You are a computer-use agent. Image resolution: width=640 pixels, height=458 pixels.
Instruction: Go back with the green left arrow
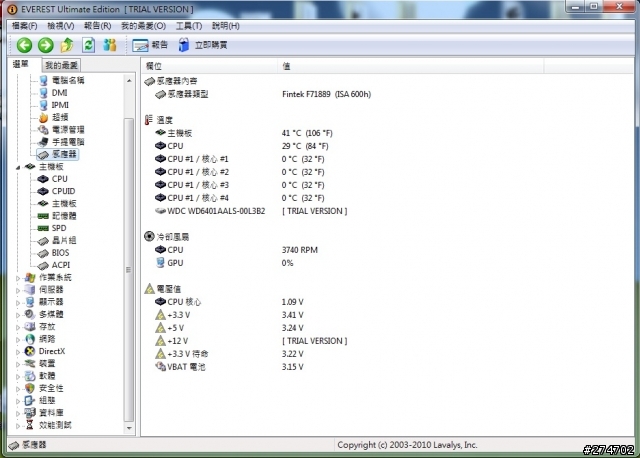(x=24, y=45)
